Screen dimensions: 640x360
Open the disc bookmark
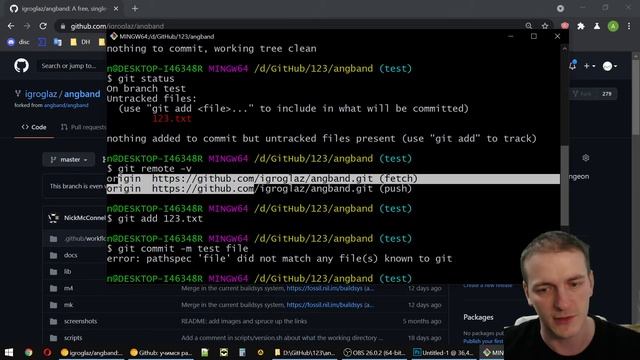point(19,42)
